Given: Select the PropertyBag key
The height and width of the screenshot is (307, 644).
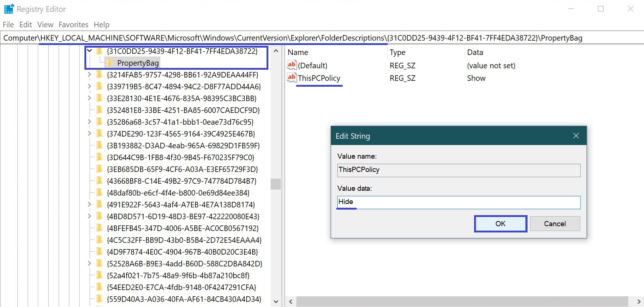Looking at the screenshot, I should click(138, 63).
